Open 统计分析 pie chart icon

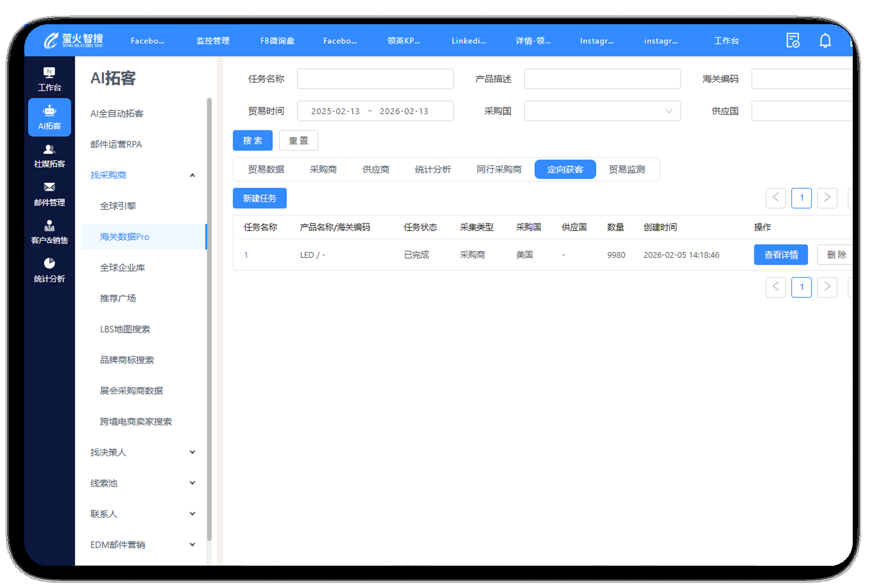[50, 270]
